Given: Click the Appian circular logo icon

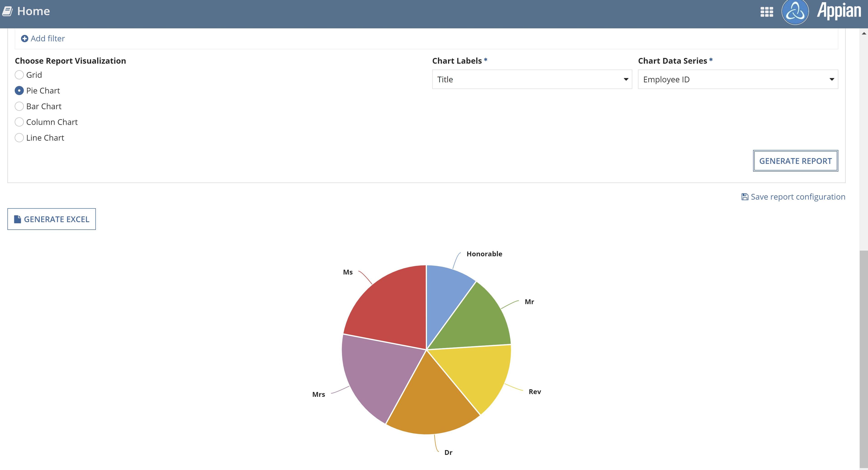Looking at the screenshot, I should (x=795, y=12).
